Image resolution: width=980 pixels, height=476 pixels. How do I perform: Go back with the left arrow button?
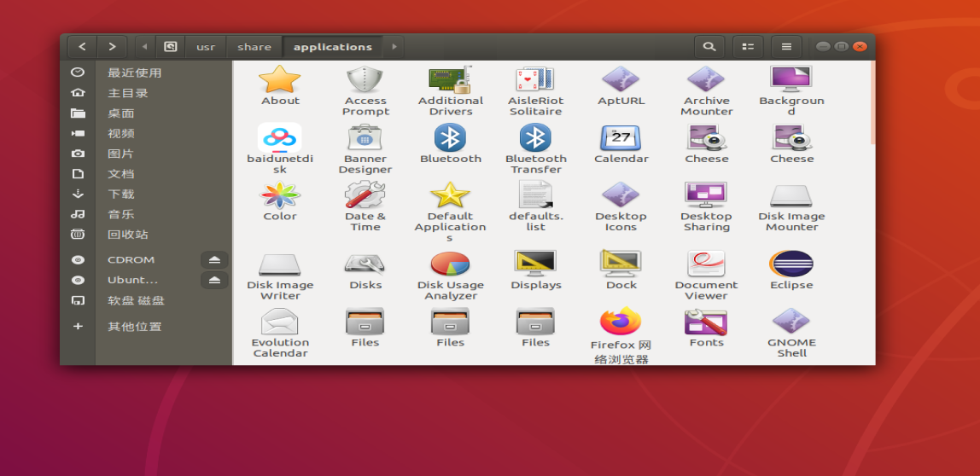[x=83, y=47]
